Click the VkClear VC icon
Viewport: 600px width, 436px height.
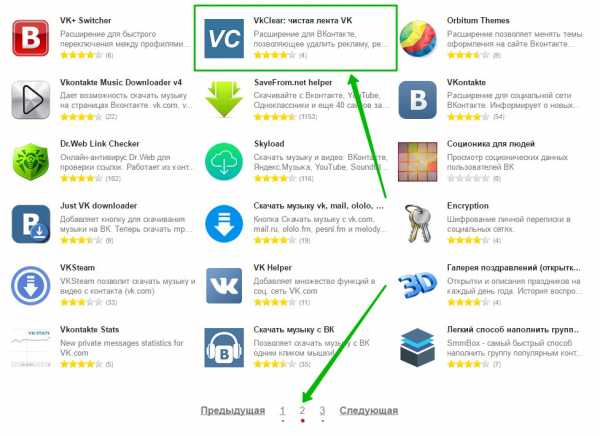click(x=224, y=38)
